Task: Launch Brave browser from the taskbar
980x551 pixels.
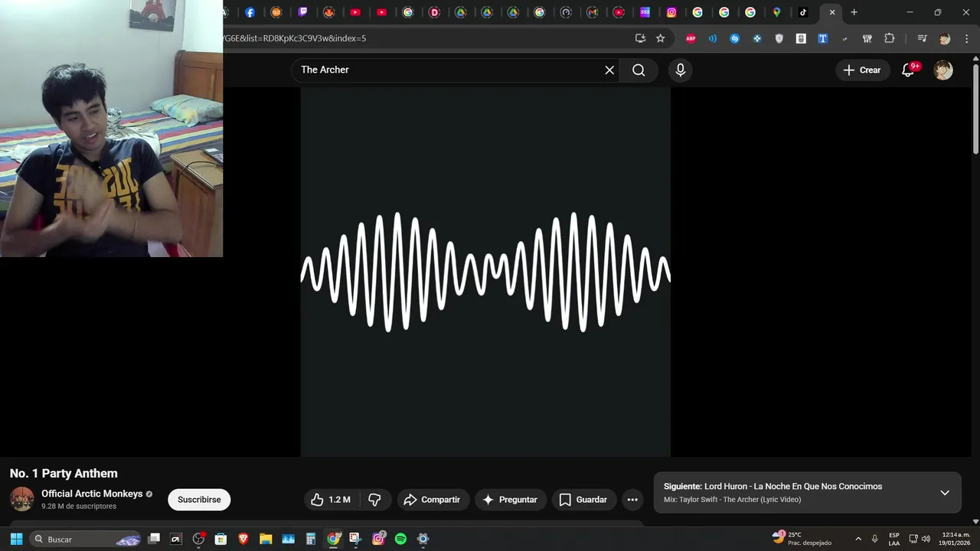Action: pyautogui.click(x=243, y=539)
